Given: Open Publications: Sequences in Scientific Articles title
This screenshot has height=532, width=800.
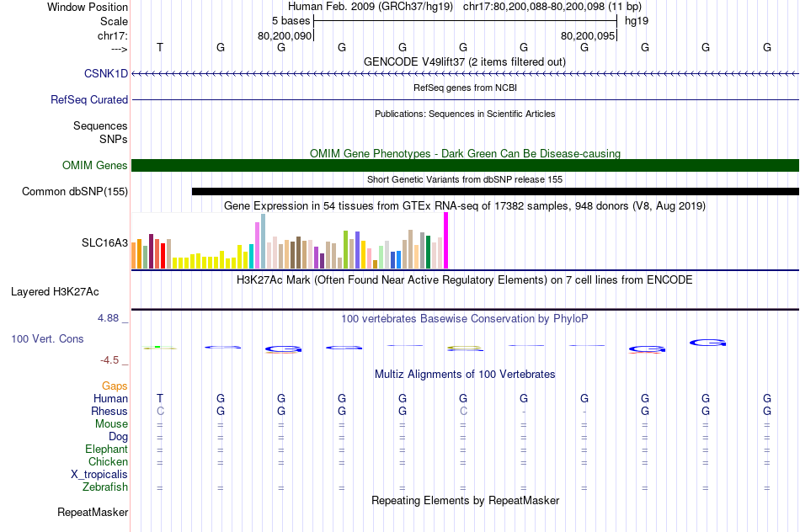Looking at the screenshot, I should (465, 114).
